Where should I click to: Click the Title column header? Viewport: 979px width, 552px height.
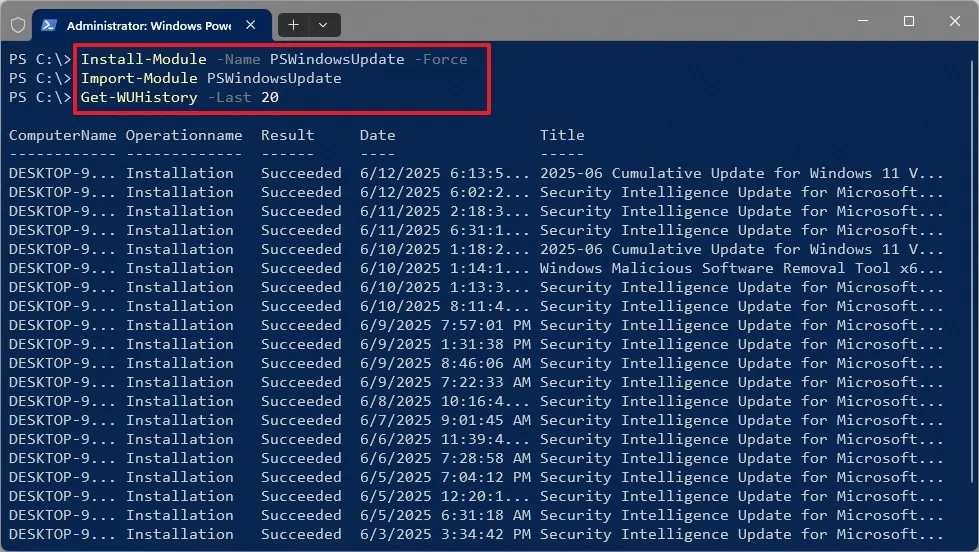tap(562, 135)
